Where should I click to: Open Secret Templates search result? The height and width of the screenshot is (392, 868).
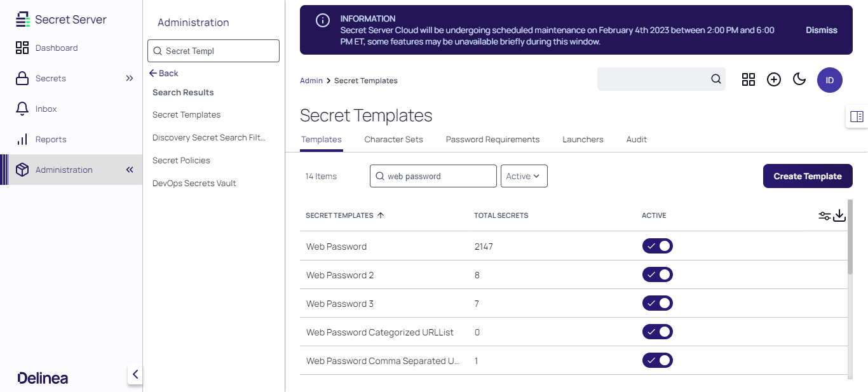coord(187,115)
